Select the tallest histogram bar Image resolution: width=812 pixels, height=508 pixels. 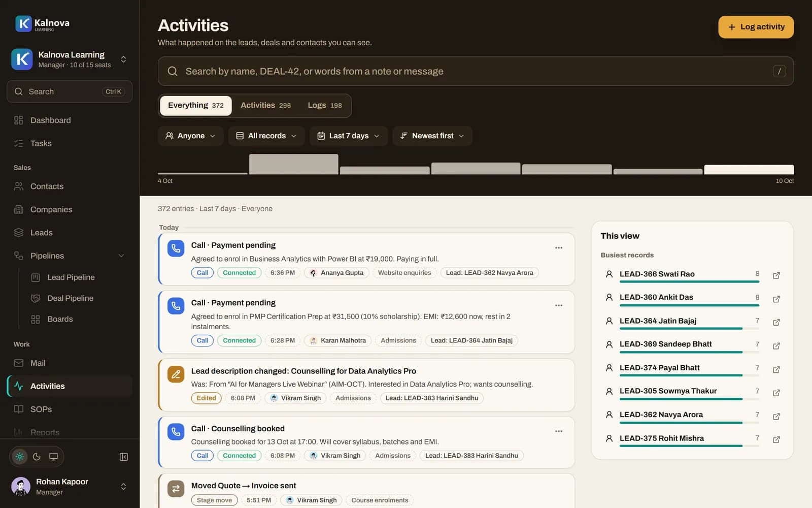[x=293, y=164]
